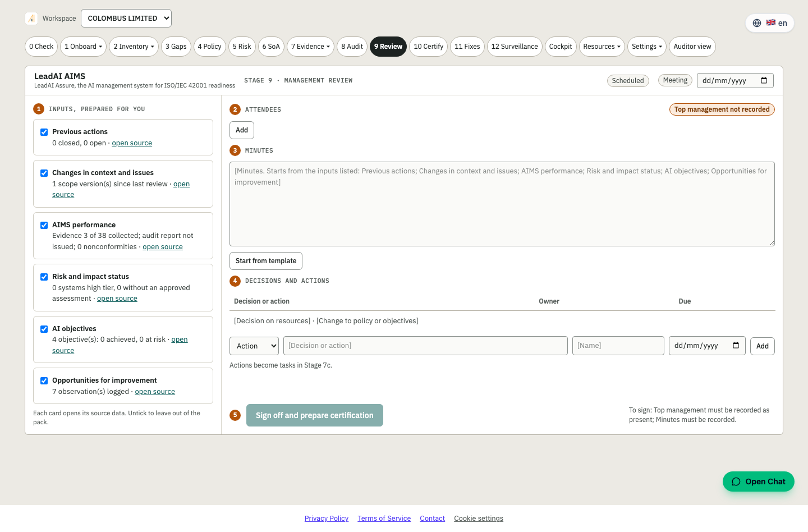Click the owner Name input field
Image resolution: width=808 pixels, height=532 pixels.
[x=618, y=346]
